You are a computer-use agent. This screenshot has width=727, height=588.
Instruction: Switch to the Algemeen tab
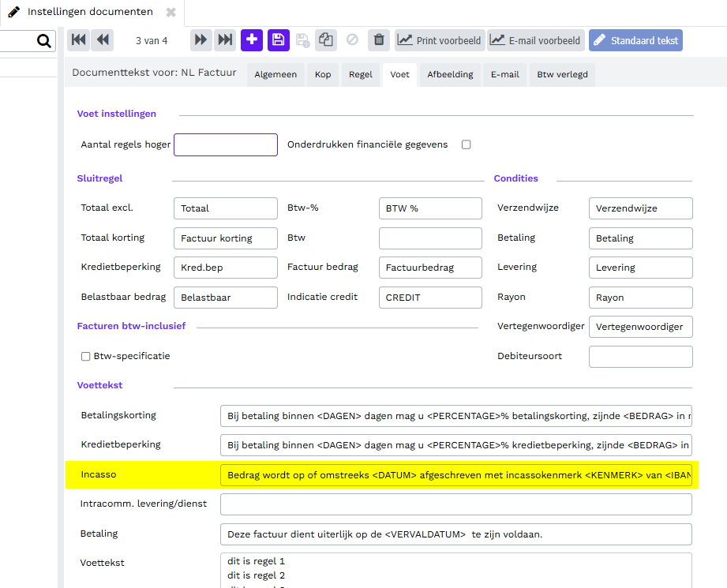pyautogui.click(x=275, y=74)
